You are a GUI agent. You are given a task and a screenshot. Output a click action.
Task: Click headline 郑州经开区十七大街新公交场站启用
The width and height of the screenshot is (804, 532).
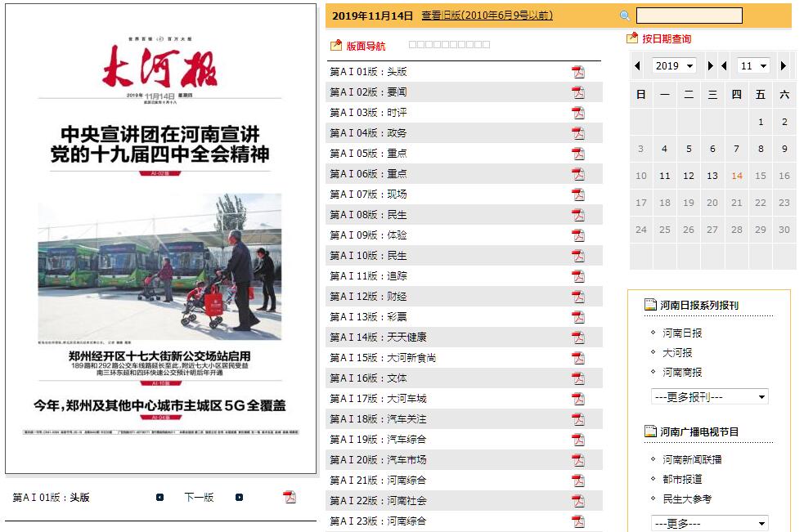(x=159, y=355)
